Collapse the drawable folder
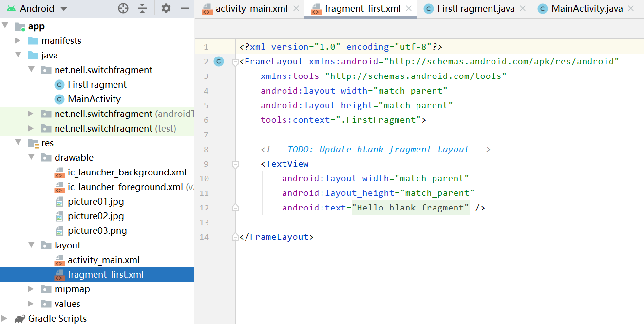This screenshot has width=644, height=324. click(31, 158)
